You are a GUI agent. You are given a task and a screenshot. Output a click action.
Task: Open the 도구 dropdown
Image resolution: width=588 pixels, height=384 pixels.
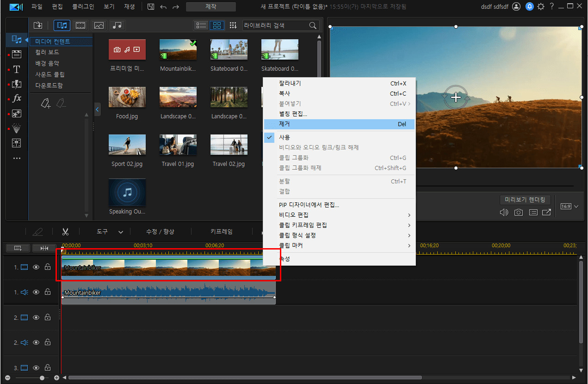(110, 232)
